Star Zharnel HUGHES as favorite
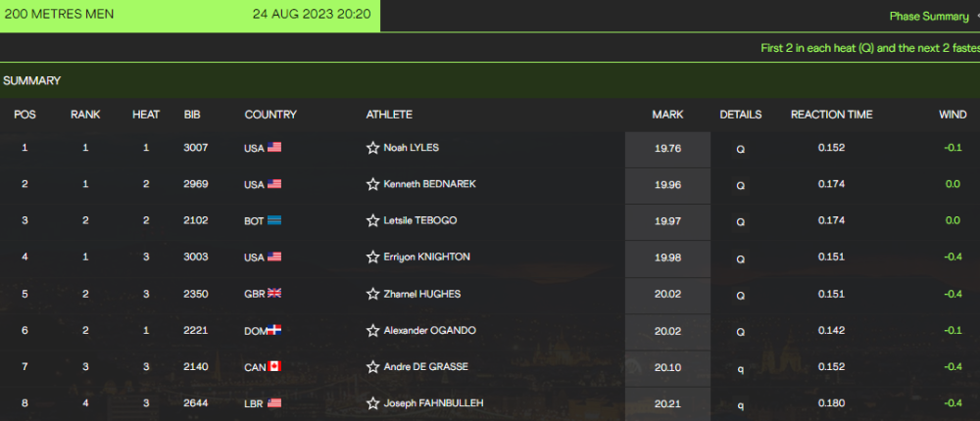This screenshot has height=421, width=980. 373,294
